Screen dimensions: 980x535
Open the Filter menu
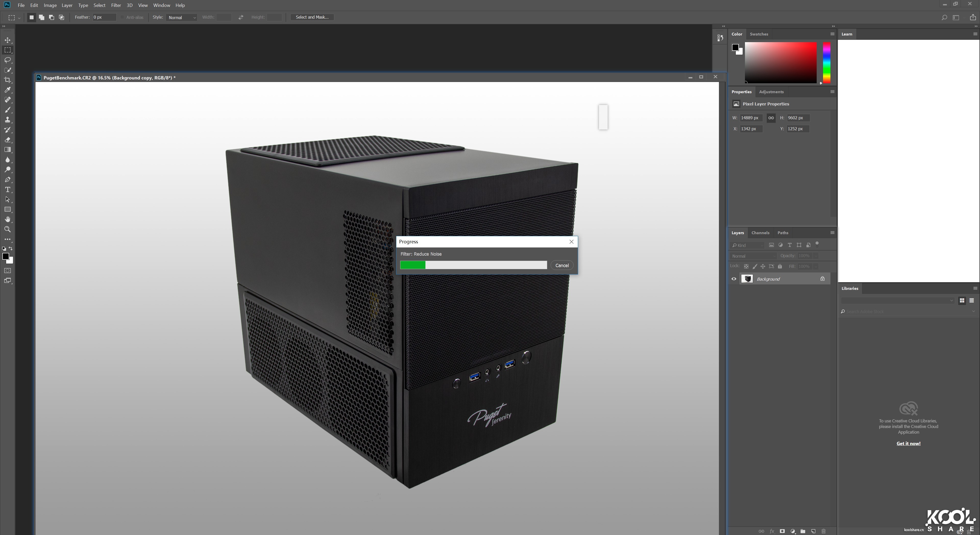116,5
